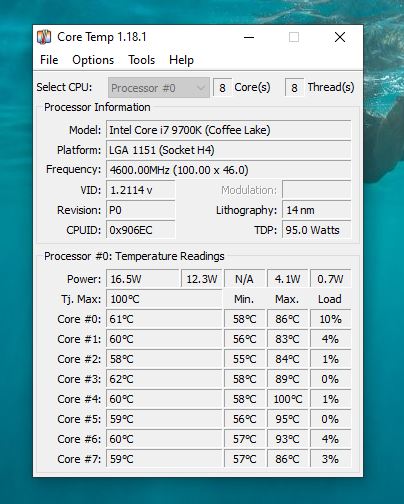Click Core #2 current temperature 58°C
The height and width of the screenshot is (504, 404).
(164, 359)
